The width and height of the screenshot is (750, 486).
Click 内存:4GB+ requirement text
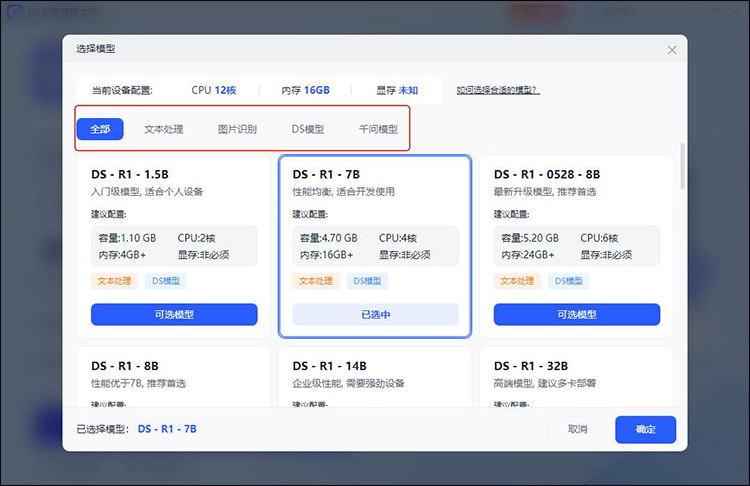pos(122,255)
